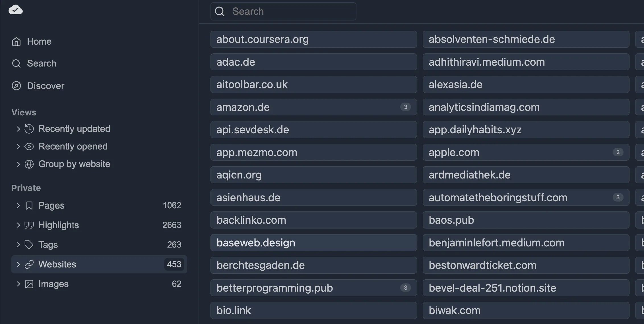This screenshot has width=644, height=324.
Task: Click the 62 count next to Images
Action: point(177,284)
